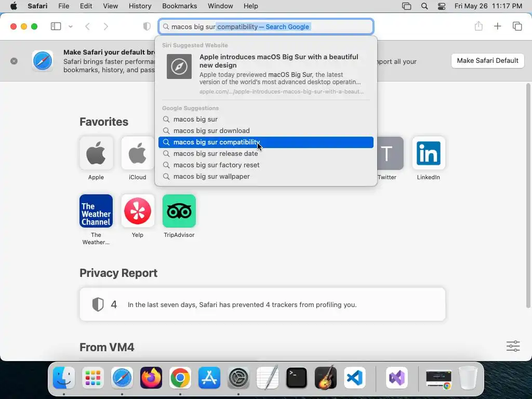Viewport: 532px width, 399px height.
Task: Go forward with the forward arrow
Action: [x=106, y=26]
